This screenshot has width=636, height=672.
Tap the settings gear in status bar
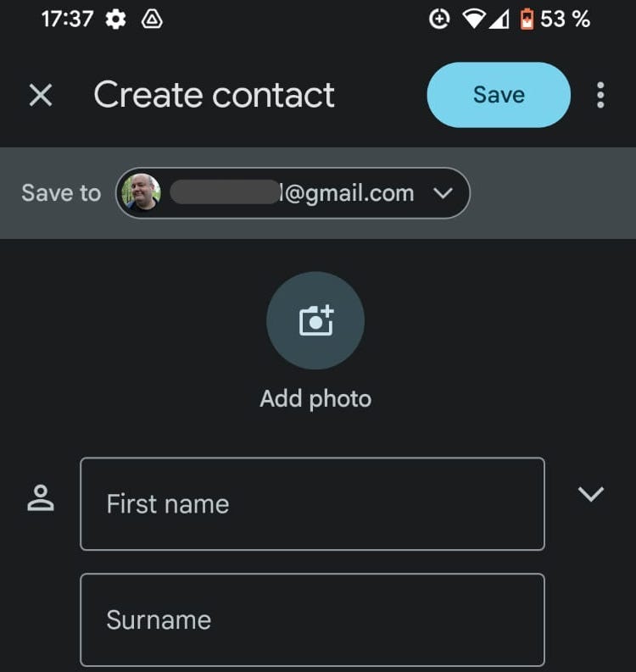coord(115,19)
